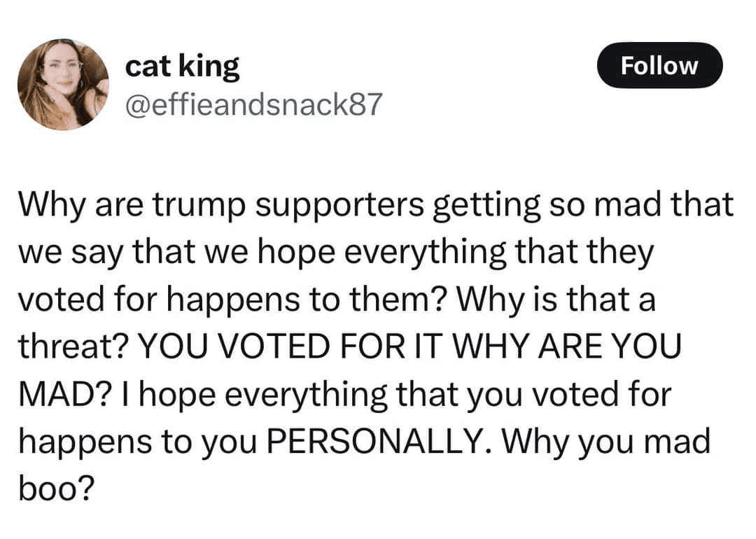
Task: Click the Follow button
Action: pos(659,66)
